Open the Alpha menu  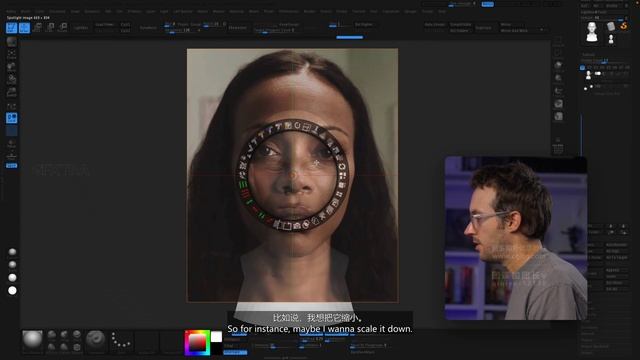pos(11,11)
